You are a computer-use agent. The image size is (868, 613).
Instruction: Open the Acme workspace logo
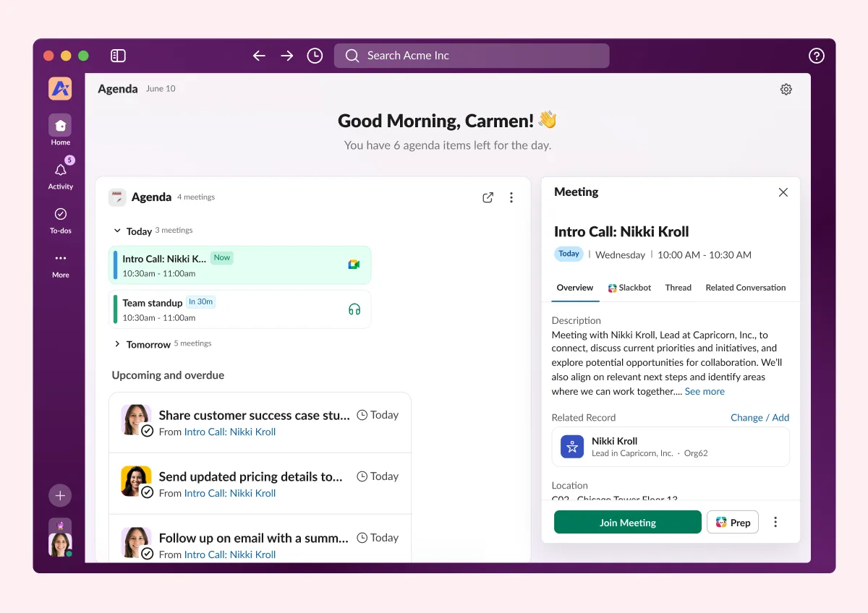click(60, 89)
